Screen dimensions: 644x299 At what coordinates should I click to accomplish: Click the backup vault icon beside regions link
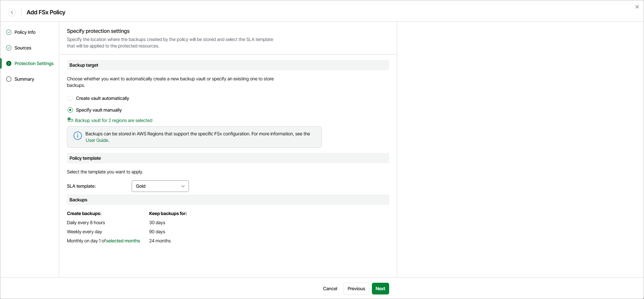(70, 120)
